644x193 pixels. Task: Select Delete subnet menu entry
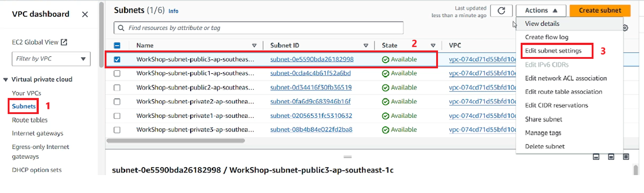pos(545,147)
